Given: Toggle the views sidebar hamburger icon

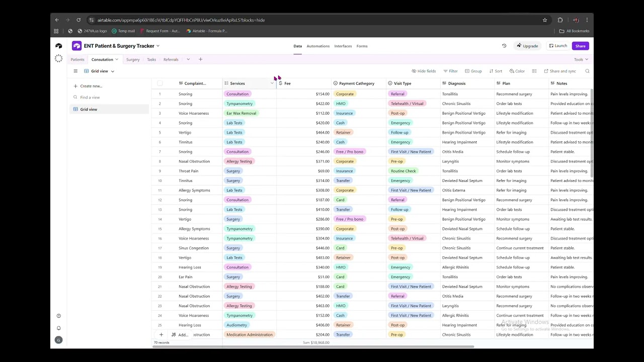Looking at the screenshot, I should pyautogui.click(x=75, y=71).
